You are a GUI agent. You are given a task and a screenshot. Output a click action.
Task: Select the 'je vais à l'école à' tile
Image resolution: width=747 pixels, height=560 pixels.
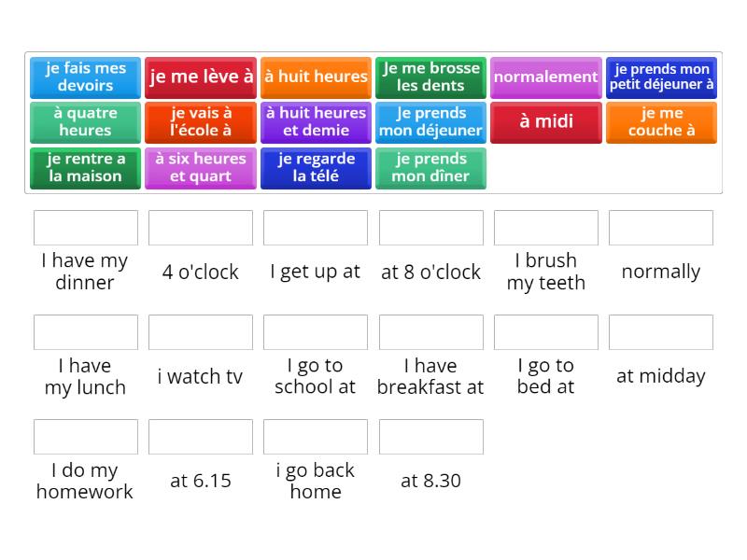point(201,122)
